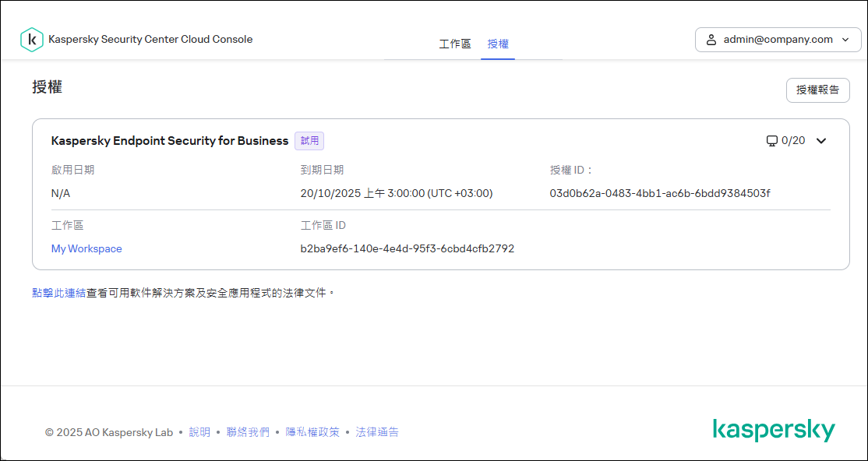
Task: Click the green Kaspersky footer logo
Action: coord(773,431)
